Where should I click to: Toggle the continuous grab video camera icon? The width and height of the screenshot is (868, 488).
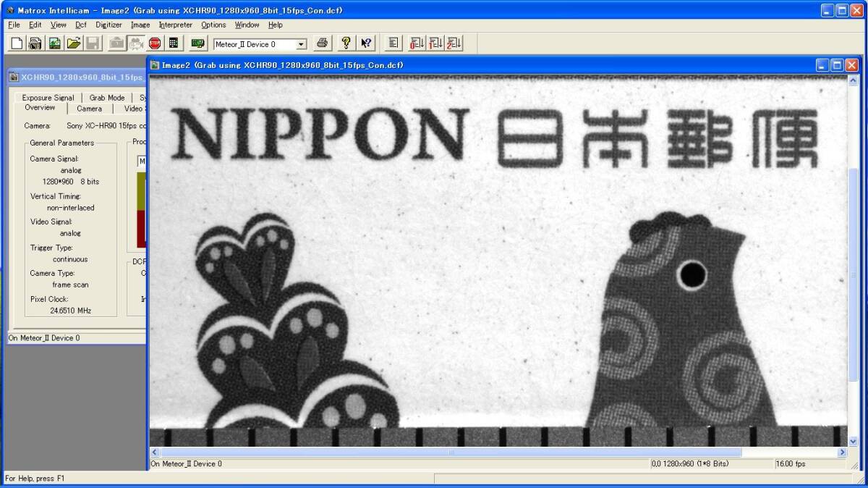(135, 43)
